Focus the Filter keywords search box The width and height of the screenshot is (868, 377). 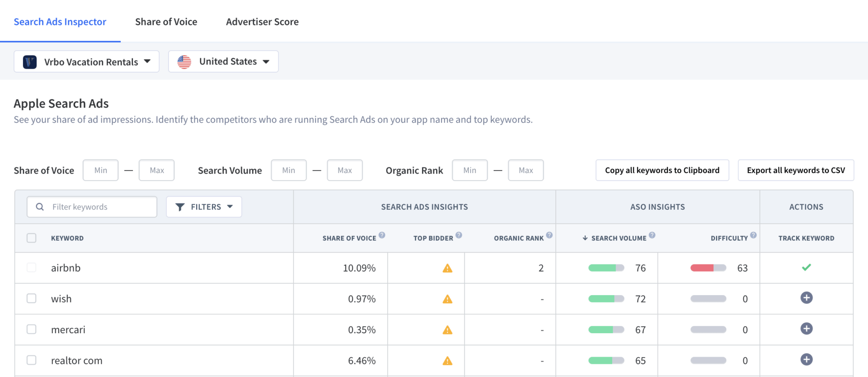tap(92, 207)
